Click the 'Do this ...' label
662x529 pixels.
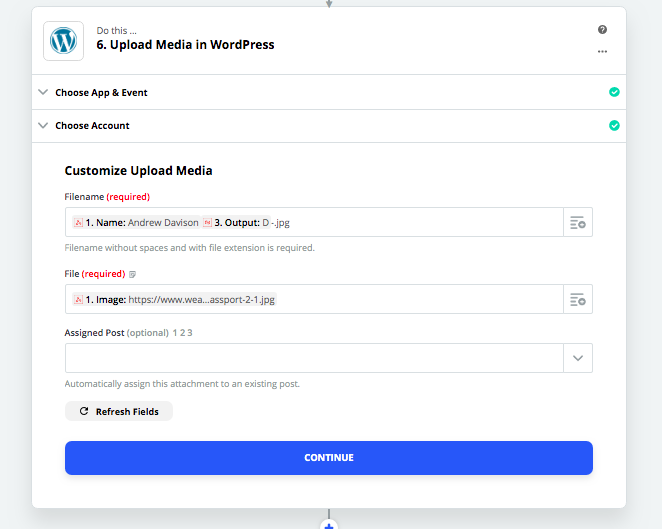[x=117, y=30]
